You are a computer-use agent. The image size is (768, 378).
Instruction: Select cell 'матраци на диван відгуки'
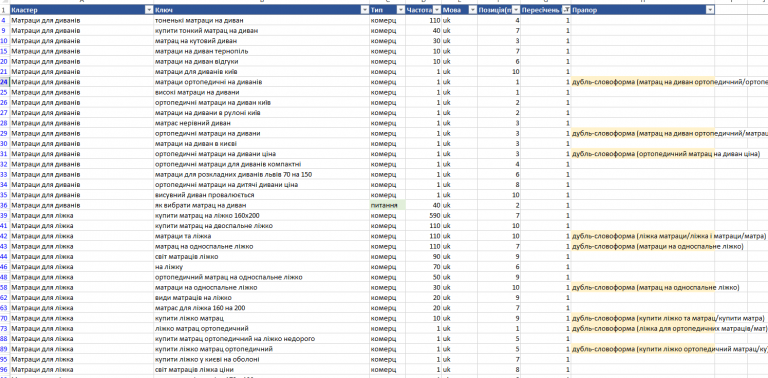coord(261,62)
